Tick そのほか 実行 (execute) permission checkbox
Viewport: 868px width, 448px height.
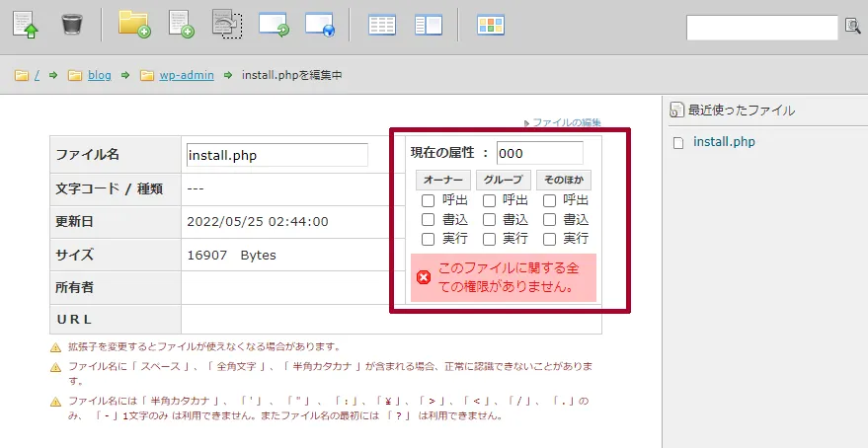click(550, 239)
